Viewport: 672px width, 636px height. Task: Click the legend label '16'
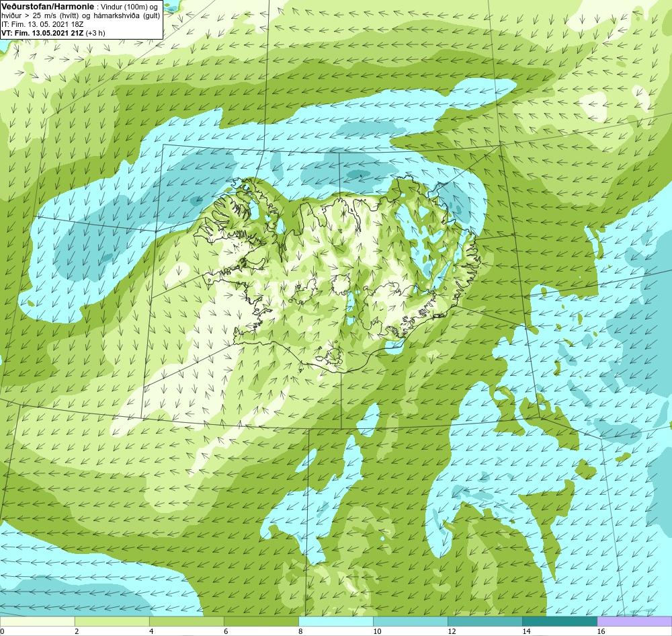click(601, 631)
